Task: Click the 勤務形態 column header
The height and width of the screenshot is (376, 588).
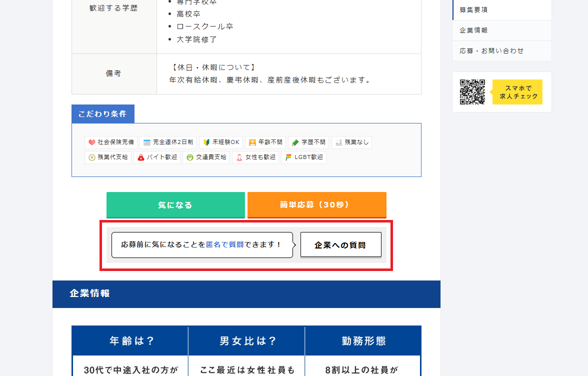Action: click(x=363, y=341)
